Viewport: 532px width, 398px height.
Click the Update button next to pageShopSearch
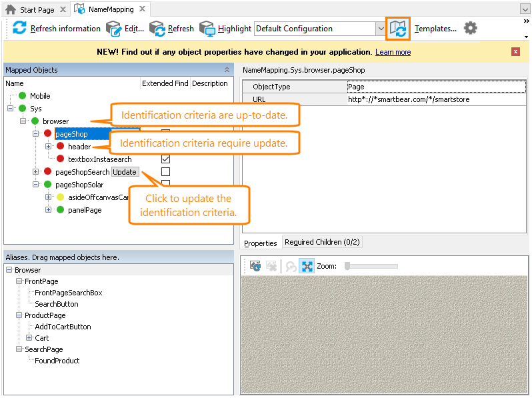point(125,172)
